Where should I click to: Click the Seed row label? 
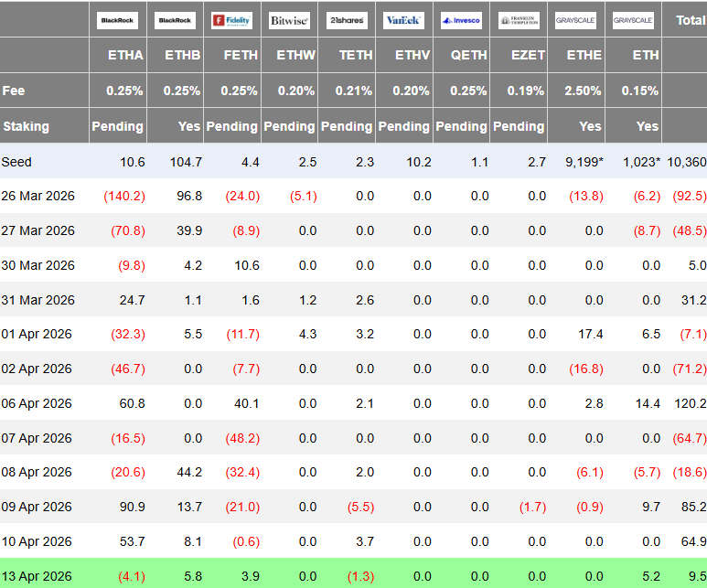pyautogui.click(x=16, y=162)
